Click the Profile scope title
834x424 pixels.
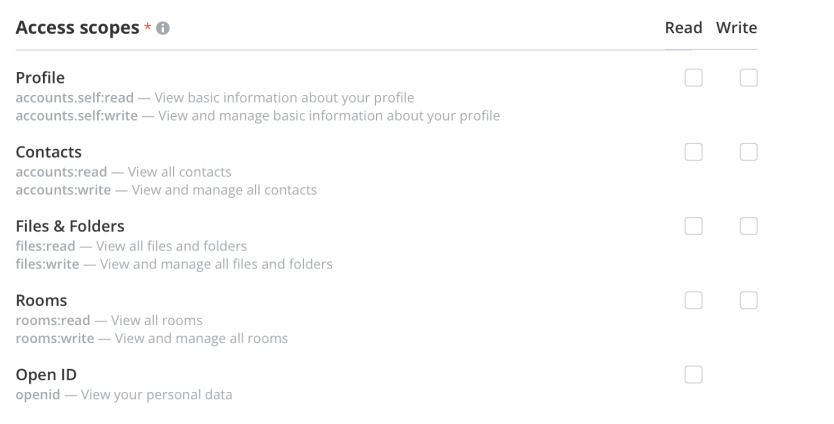click(40, 77)
